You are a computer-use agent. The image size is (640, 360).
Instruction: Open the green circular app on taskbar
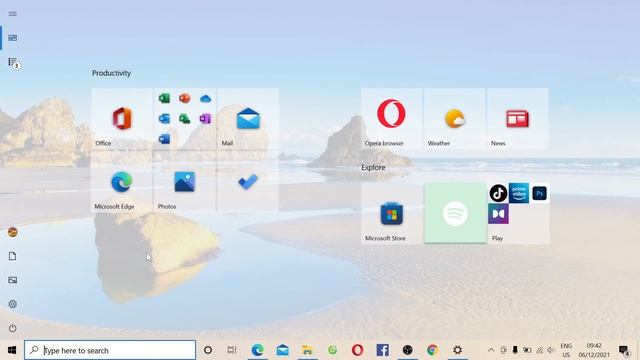point(333,350)
